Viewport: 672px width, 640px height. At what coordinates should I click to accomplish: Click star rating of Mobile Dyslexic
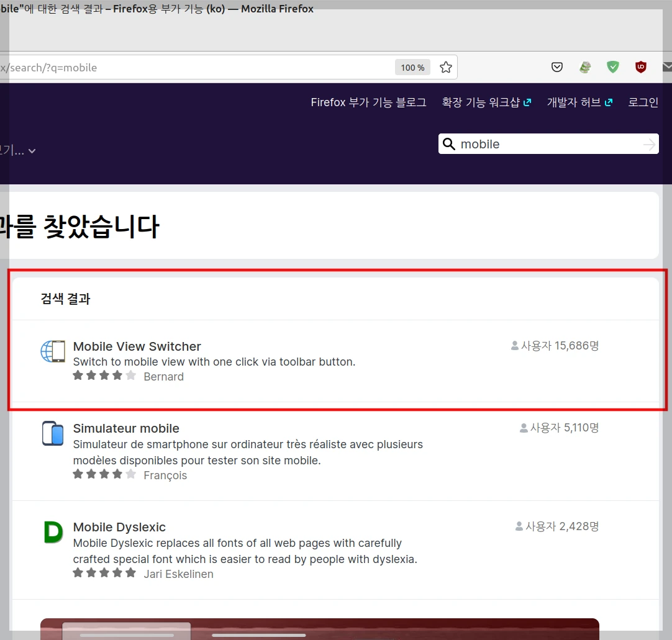(104, 573)
